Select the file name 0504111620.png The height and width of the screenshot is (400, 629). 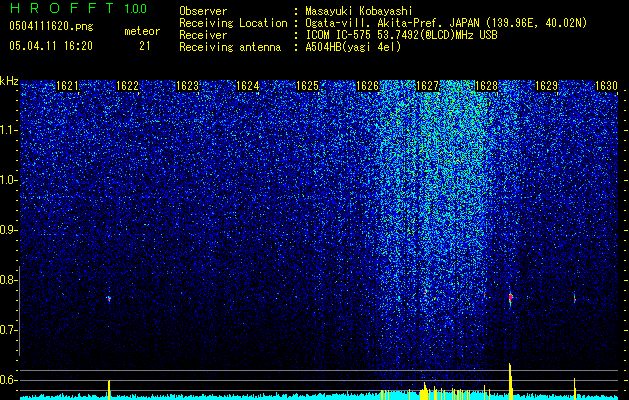tap(51, 26)
